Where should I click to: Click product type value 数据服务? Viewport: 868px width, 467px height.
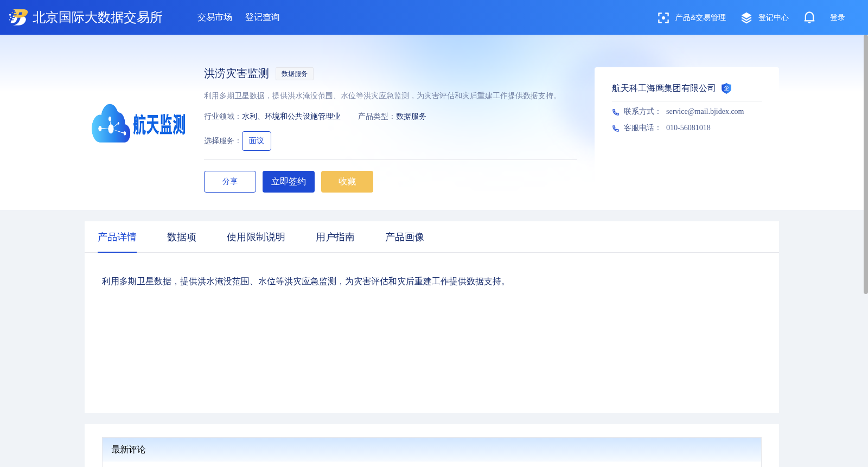coord(411,117)
